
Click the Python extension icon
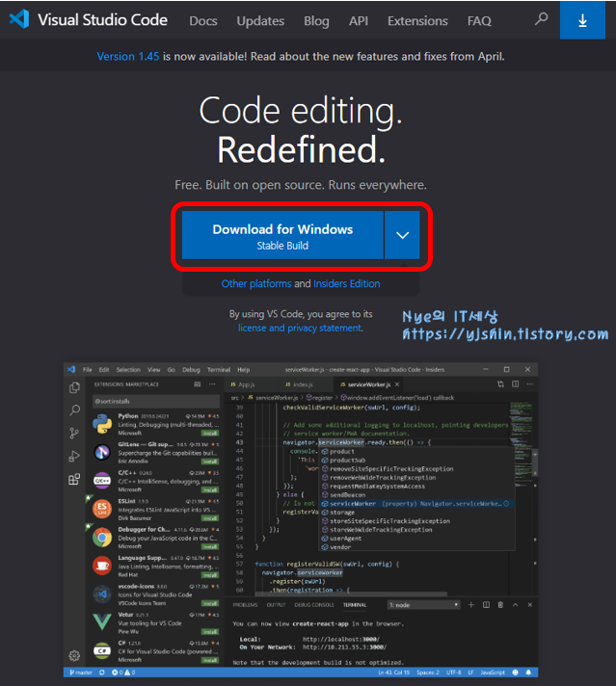(x=102, y=424)
